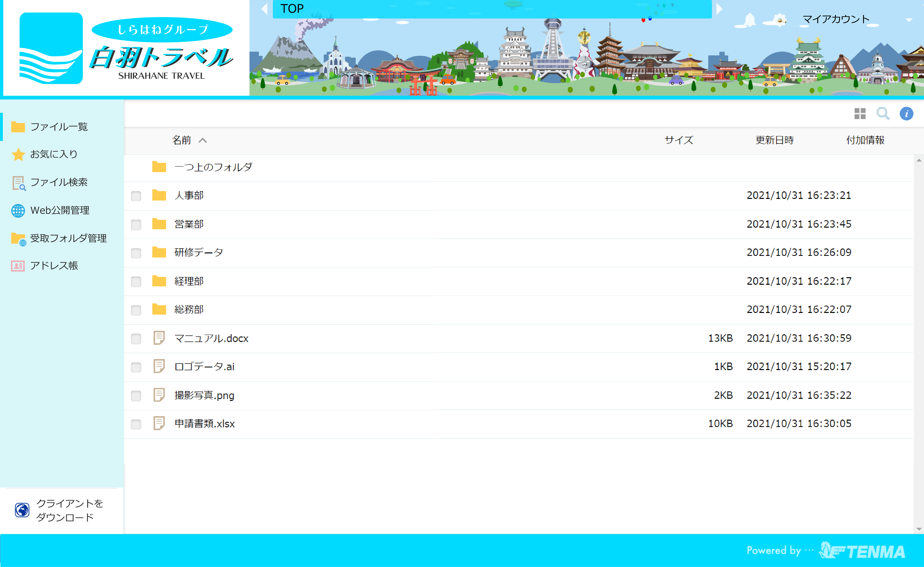Sort by サイズ column header
The height and width of the screenshot is (567, 924).
pos(679,140)
